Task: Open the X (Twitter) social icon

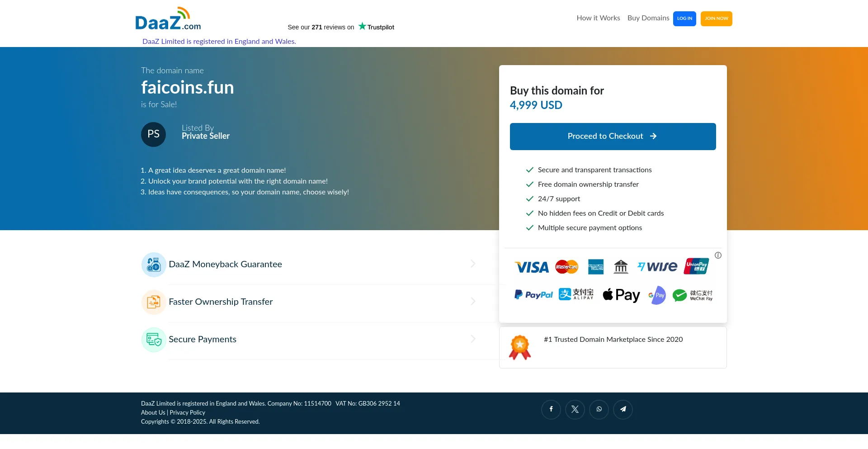Action: coord(575,409)
